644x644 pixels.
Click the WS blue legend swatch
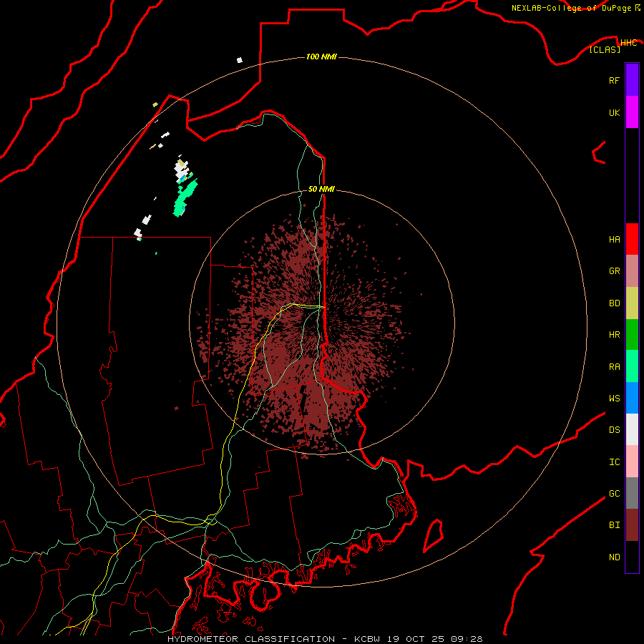tap(632, 398)
